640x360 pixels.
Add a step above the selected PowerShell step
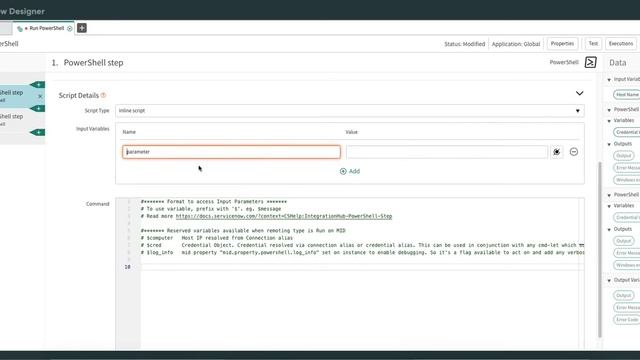pos(38,84)
